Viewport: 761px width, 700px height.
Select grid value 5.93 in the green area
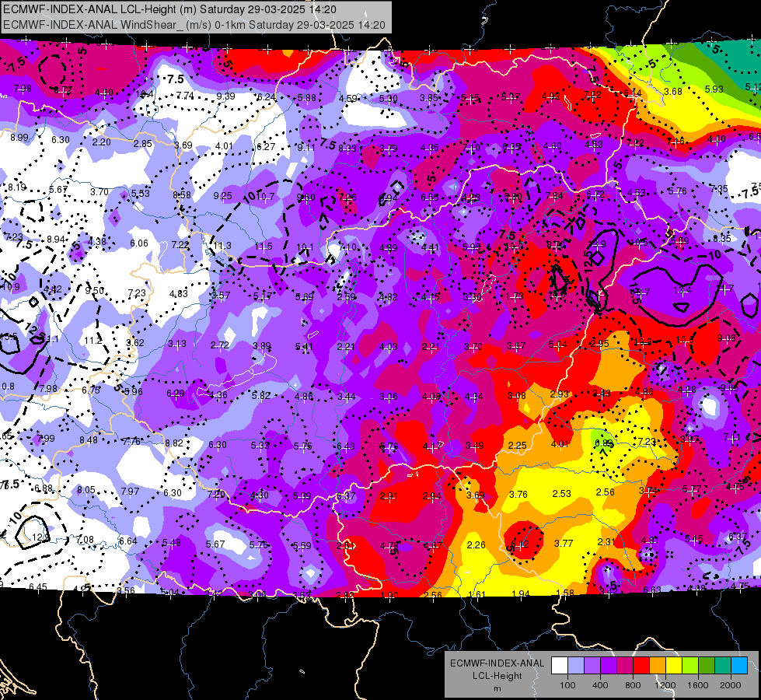click(714, 89)
